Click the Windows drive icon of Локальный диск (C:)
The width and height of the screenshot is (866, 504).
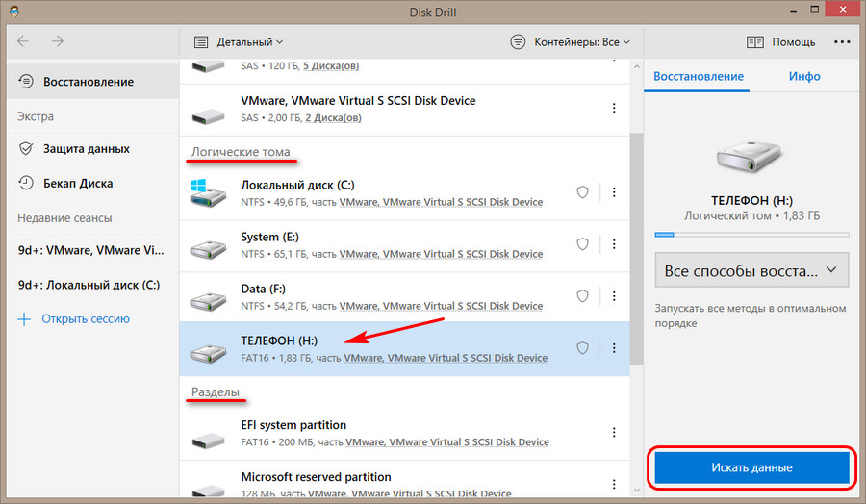coord(208,193)
